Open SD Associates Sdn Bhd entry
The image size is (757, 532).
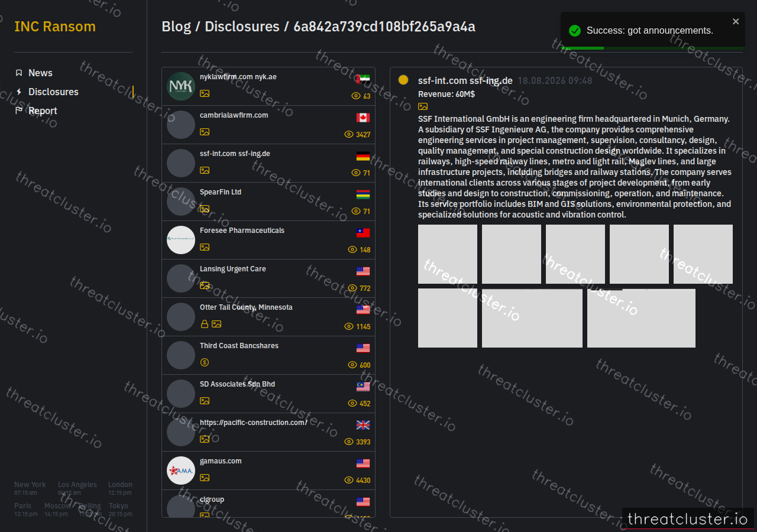pos(268,394)
